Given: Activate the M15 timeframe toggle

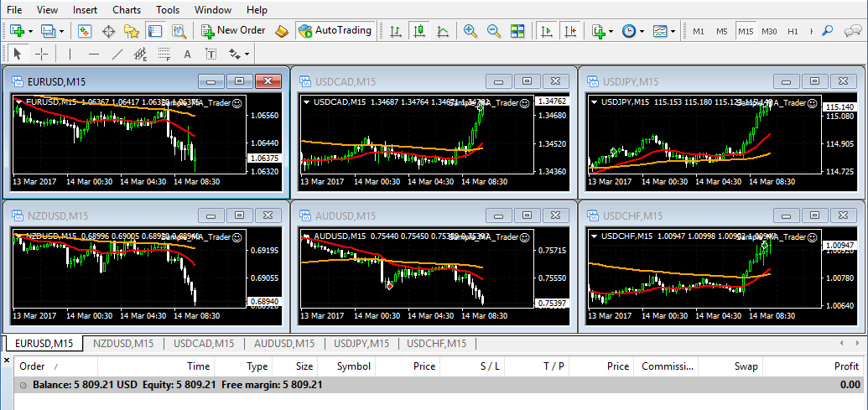Looking at the screenshot, I should 746,31.
